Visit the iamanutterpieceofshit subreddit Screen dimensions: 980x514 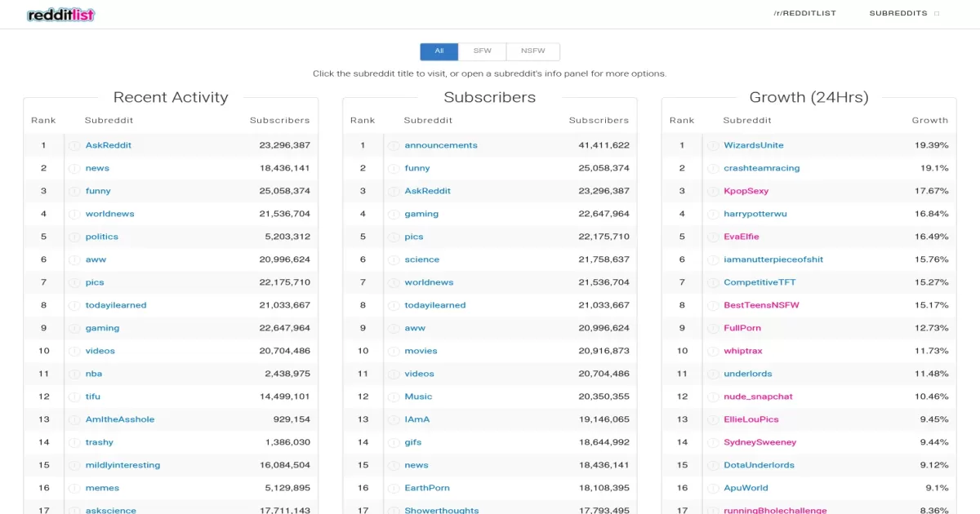click(773, 259)
